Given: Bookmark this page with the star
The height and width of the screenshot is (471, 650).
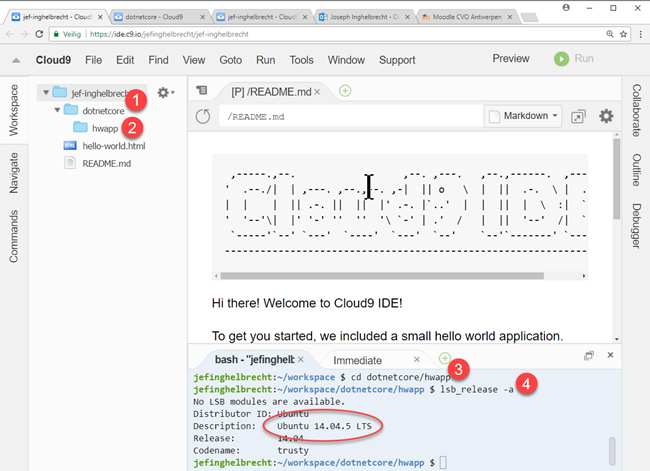Looking at the screenshot, I should tap(623, 34).
